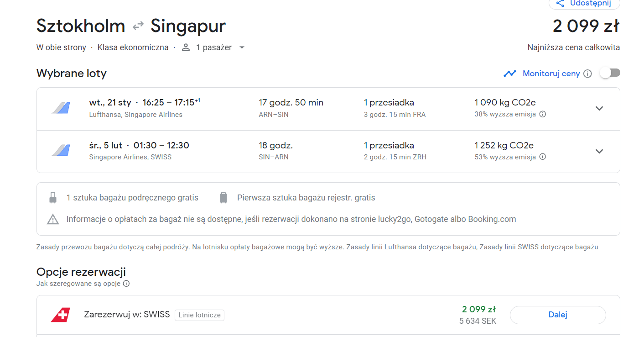
Task: Expand the śr., 5 lut return flight details
Action: (599, 151)
